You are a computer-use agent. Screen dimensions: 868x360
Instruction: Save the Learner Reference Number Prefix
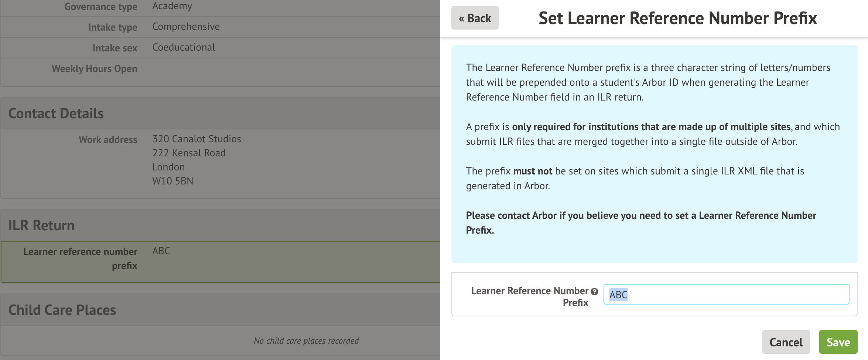pos(838,342)
